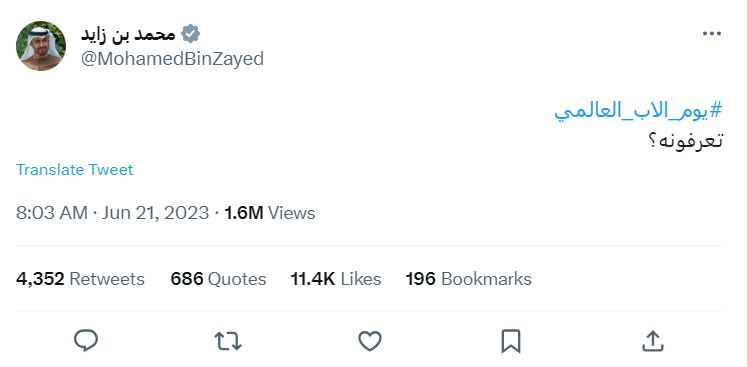Like the tweet with the heart icon
This screenshot has width=747, height=367.
pos(370,341)
